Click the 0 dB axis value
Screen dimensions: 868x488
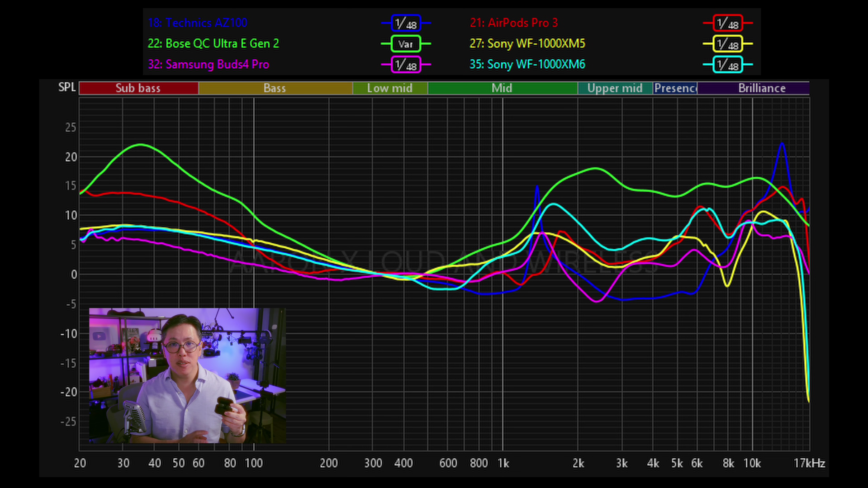[74, 275]
